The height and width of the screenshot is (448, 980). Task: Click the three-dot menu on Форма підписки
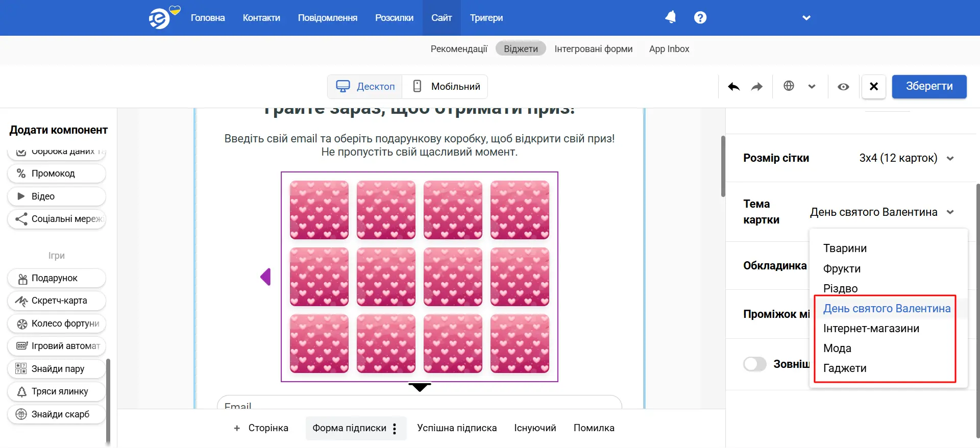pos(395,429)
